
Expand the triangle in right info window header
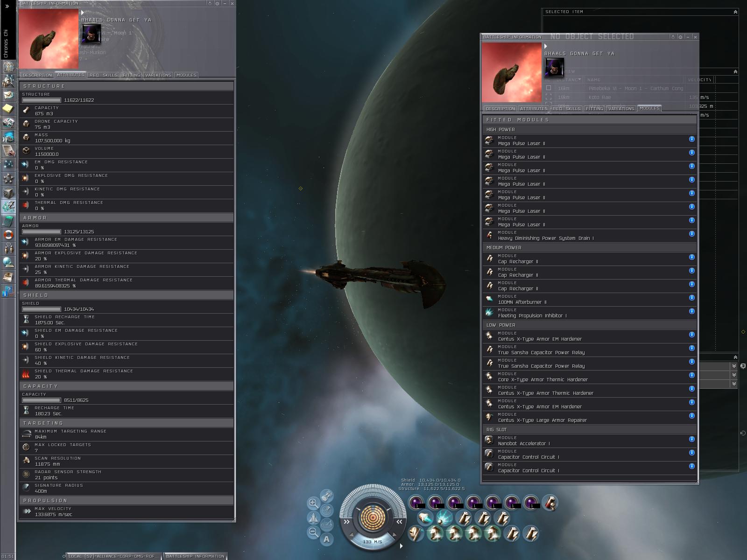545,47
